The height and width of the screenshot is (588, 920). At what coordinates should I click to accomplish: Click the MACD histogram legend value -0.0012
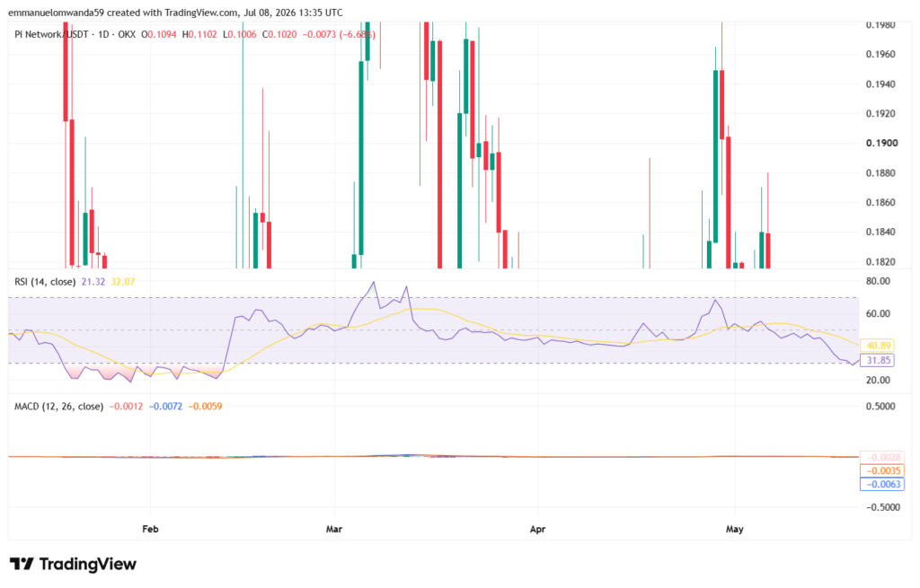pyautogui.click(x=126, y=407)
